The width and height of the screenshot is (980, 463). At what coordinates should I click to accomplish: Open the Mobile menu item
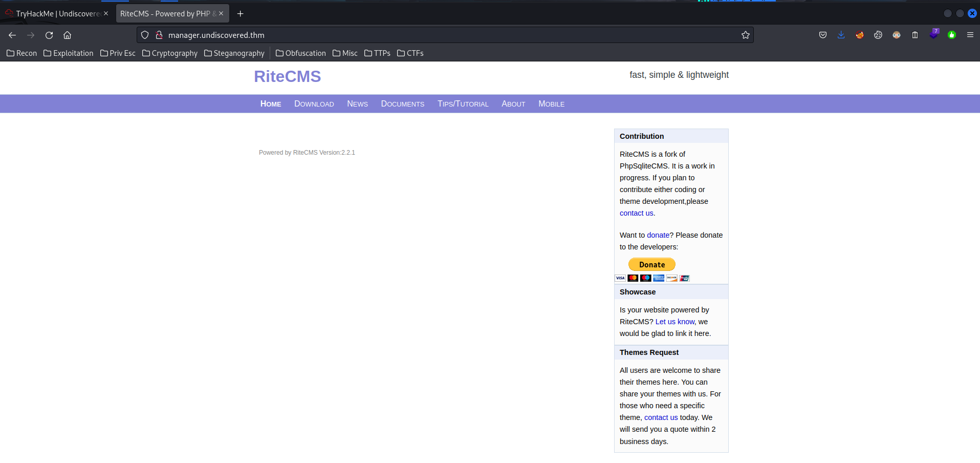tap(551, 104)
